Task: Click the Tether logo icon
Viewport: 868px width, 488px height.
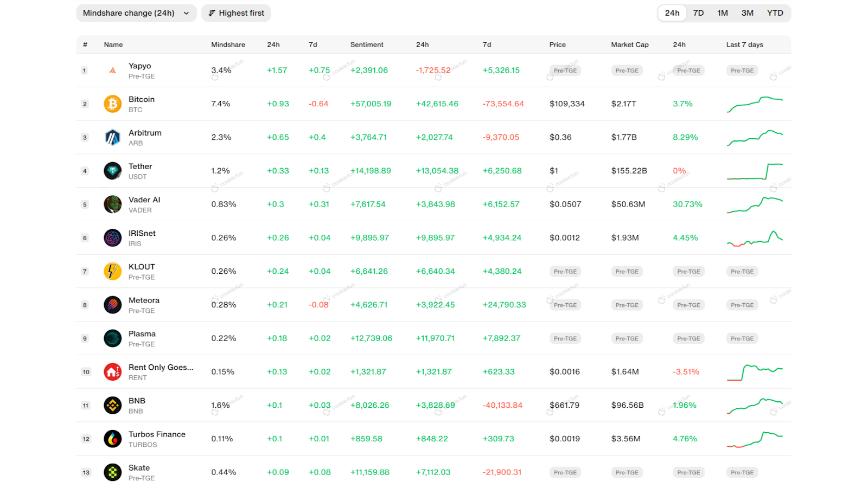Action: tap(113, 171)
